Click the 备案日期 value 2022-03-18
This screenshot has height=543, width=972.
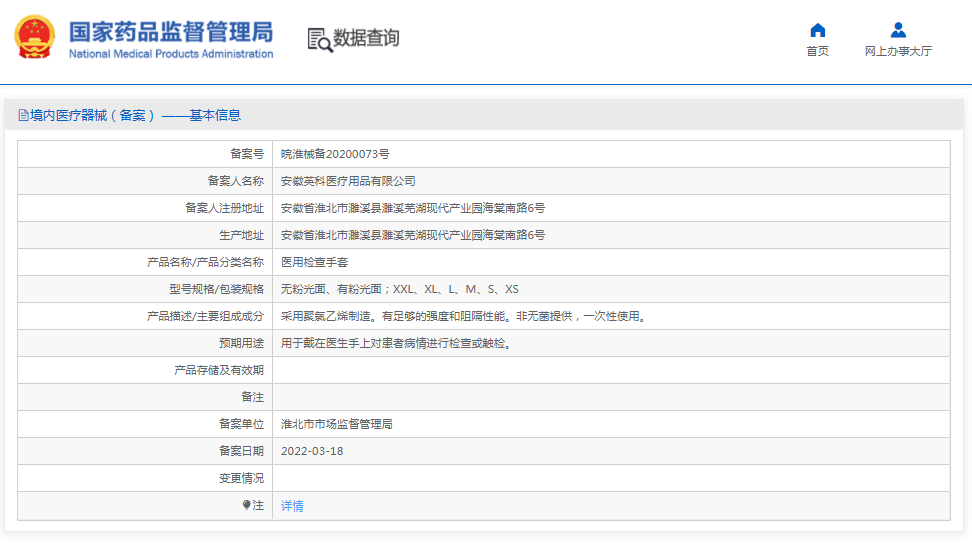tap(312, 451)
